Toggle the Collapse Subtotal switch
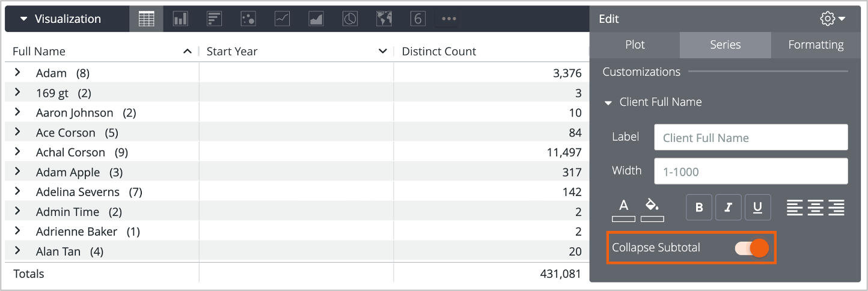Image resolution: width=868 pixels, height=291 pixels. (752, 248)
